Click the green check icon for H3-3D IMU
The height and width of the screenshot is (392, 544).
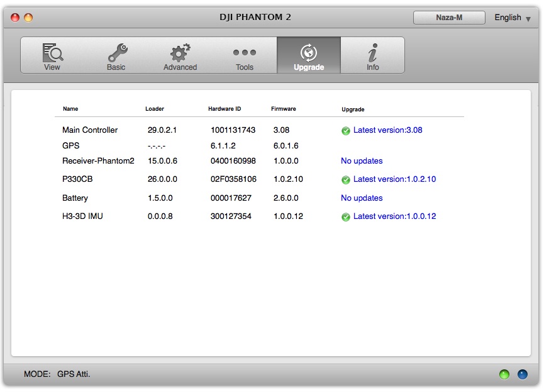coord(345,217)
